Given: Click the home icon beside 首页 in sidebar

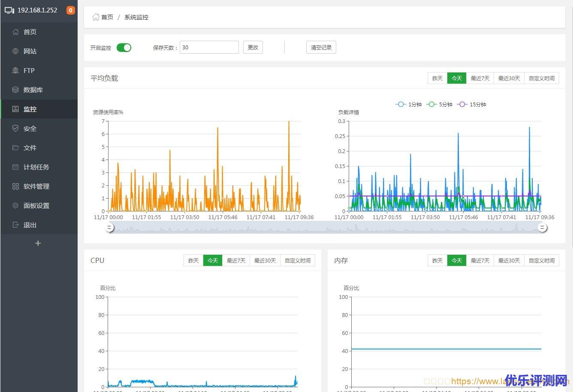Looking at the screenshot, I should (x=15, y=32).
